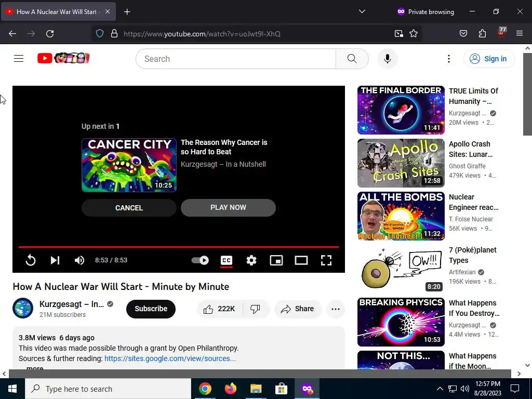Bookmark this page with star
This screenshot has height=399, width=532.
click(413, 34)
